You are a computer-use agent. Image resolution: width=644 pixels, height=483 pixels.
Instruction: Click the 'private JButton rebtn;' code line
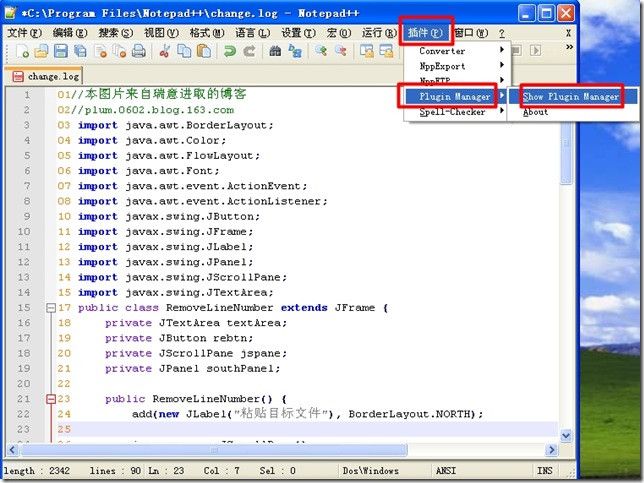179,338
